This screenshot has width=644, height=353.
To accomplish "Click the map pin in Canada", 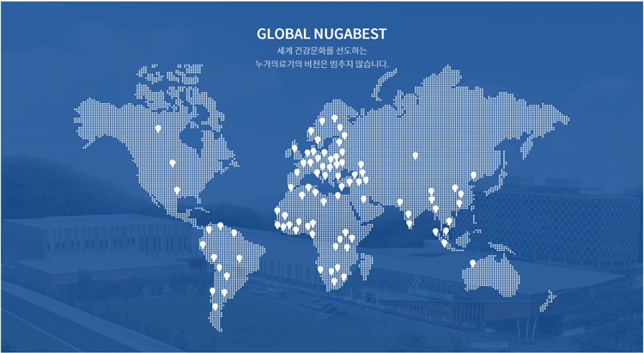I will (x=158, y=129).
